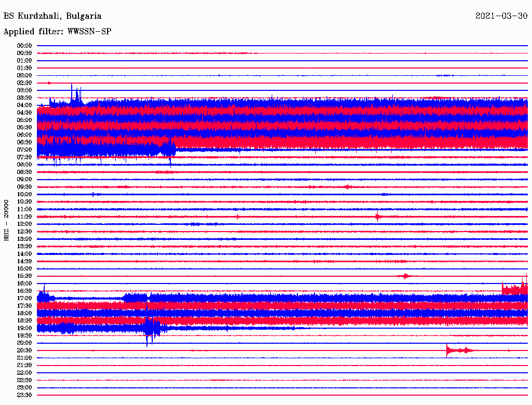
Task: Select the 11:30 time label
Action: point(24,217)
